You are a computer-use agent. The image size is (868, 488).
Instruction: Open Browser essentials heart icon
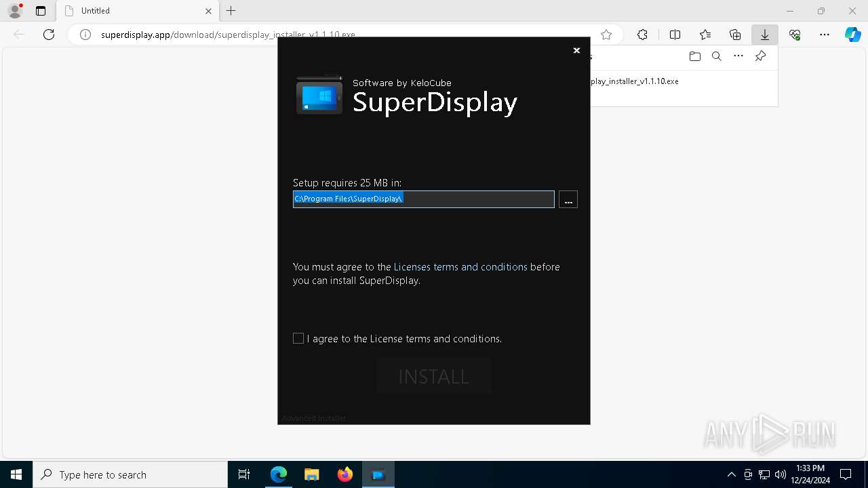pyautogui.click(x=795, y=35)
